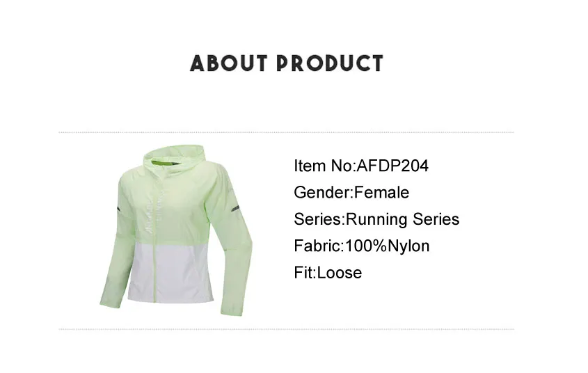Click the Series:Running Series text
The width and height of the screenshot is (588, 373).
[x=376, y=219]
